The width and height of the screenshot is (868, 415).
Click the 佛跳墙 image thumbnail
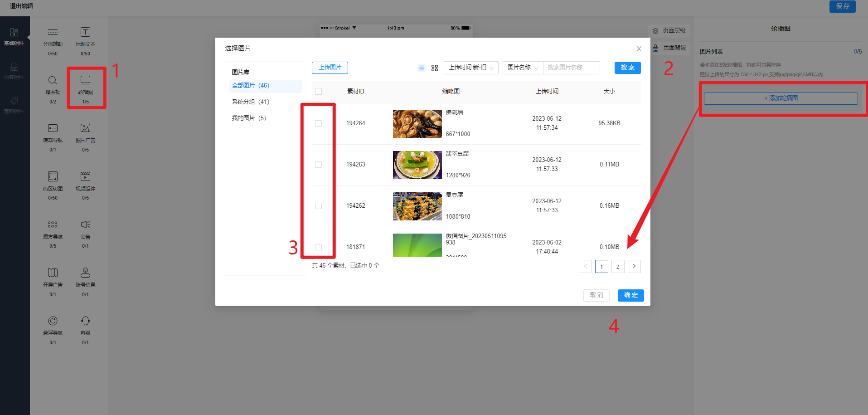click(417, 123)
